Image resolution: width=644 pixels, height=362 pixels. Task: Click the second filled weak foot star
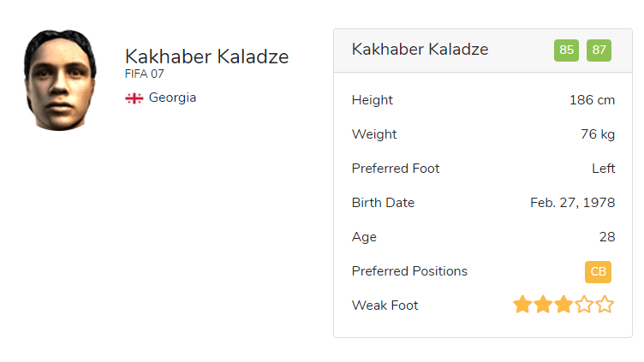point(543,305)
